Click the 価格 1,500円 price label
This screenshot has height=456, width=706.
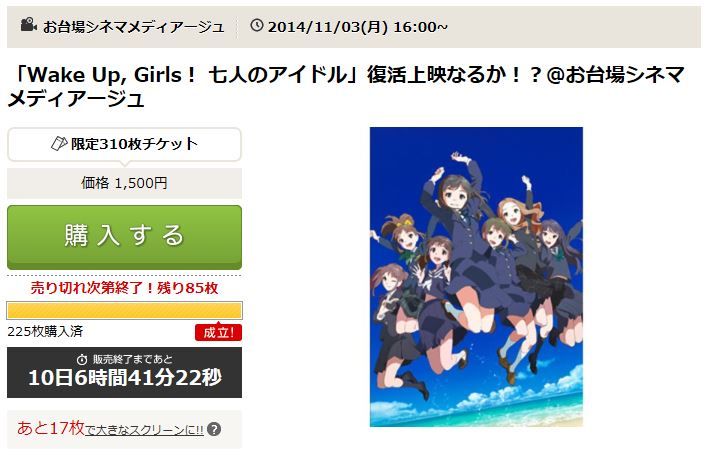(124, 183)
